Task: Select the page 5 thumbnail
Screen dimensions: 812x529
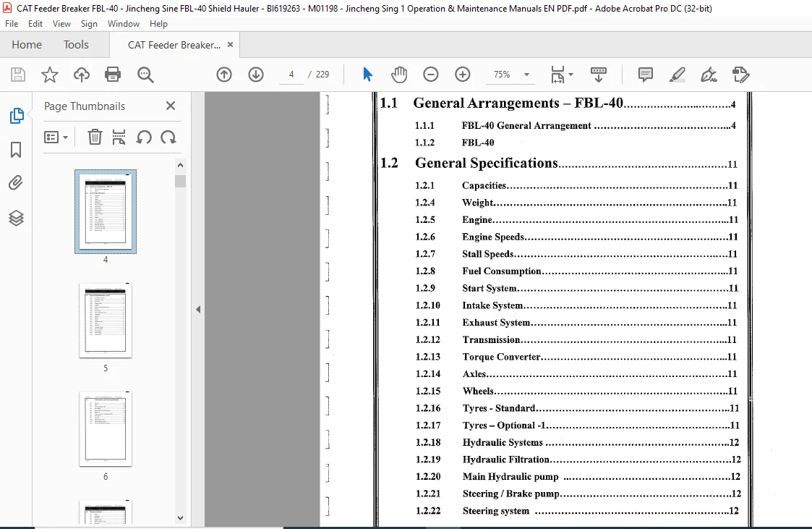Action: pyautogui.click(x=106, y=320)
